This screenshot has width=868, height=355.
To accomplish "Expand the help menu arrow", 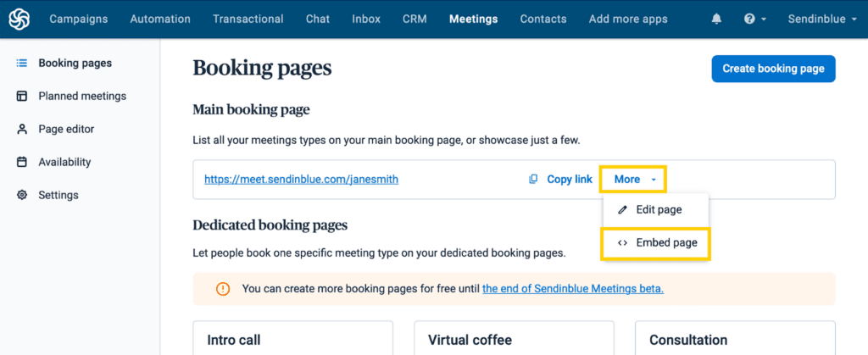I will point(764,19).
